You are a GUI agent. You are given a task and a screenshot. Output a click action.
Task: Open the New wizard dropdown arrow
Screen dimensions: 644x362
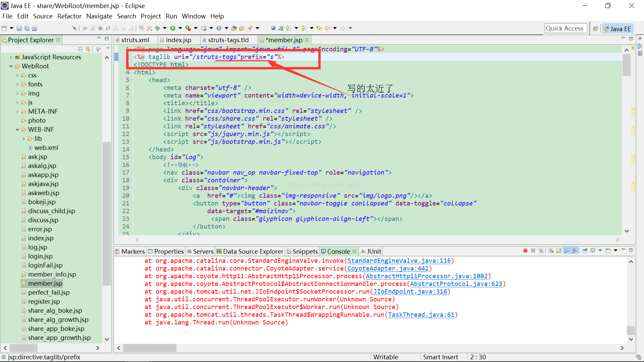pos(11,28)
